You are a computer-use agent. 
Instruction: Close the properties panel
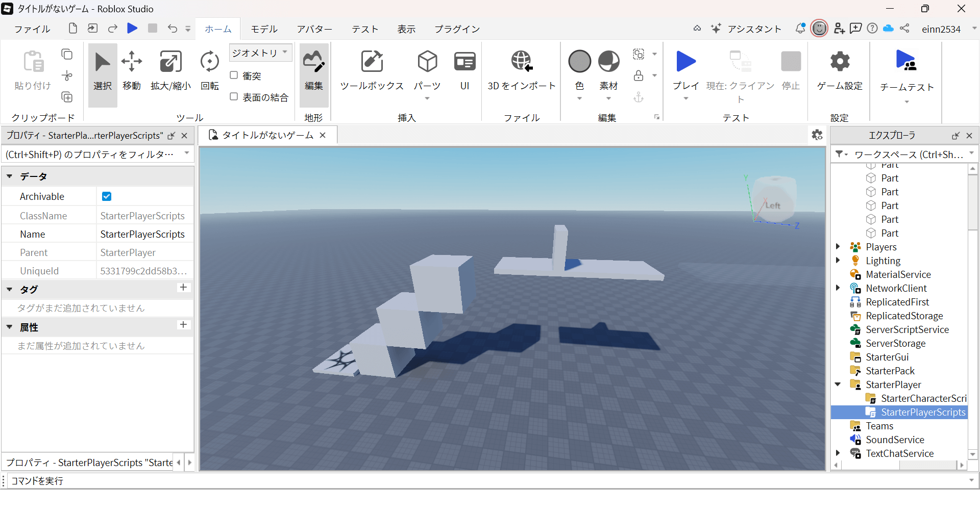point(184,136)
